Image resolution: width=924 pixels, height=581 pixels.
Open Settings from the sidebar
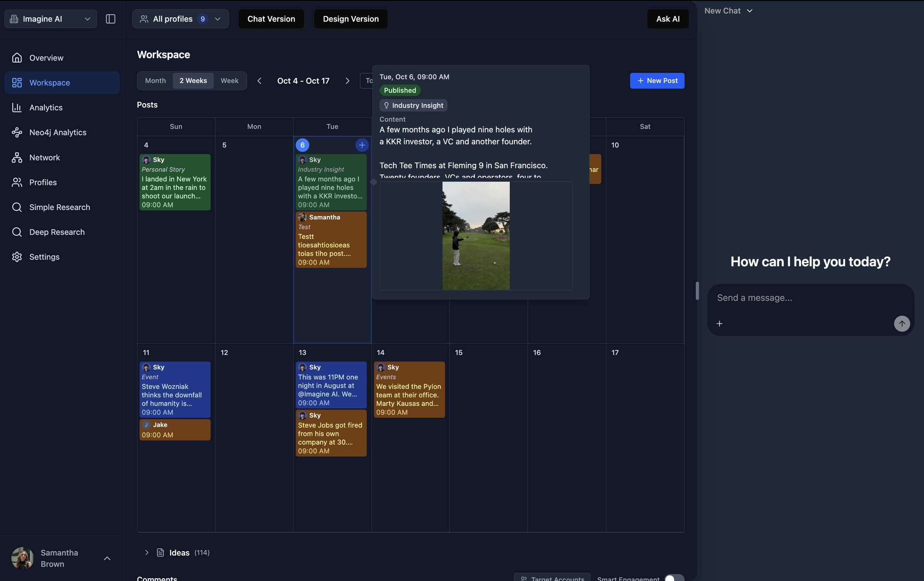(x=62, y=257)
